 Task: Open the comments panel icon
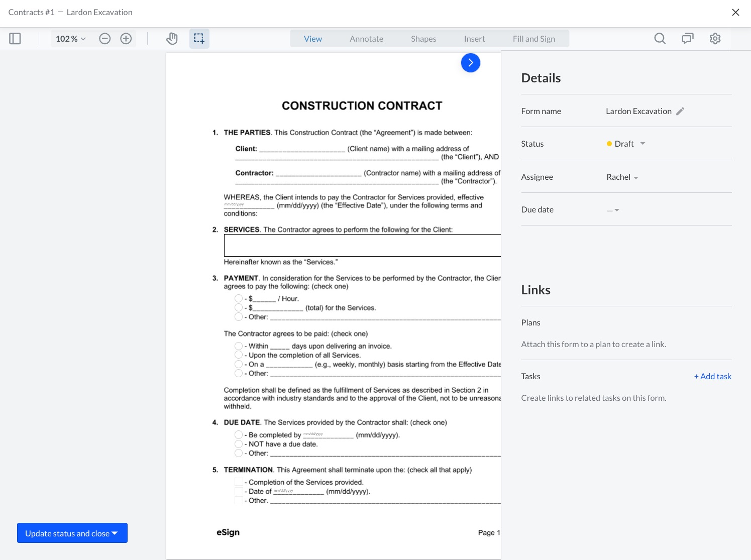688,39
